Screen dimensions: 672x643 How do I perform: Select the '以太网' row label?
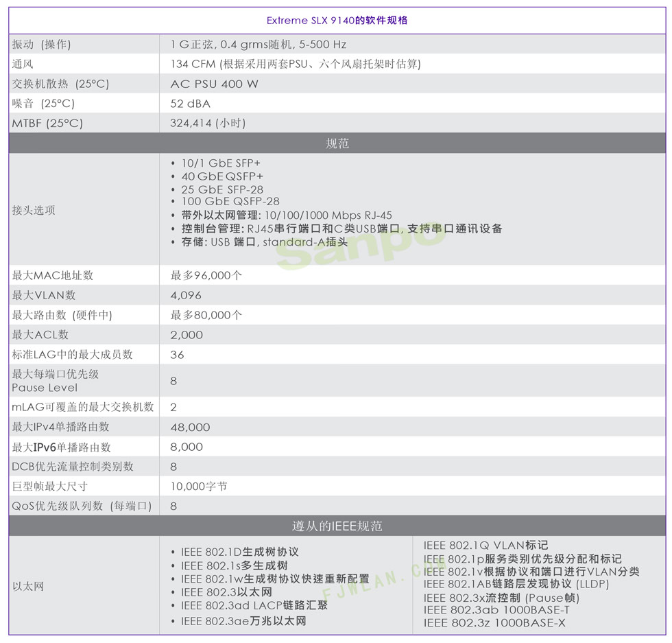(28, 586)
